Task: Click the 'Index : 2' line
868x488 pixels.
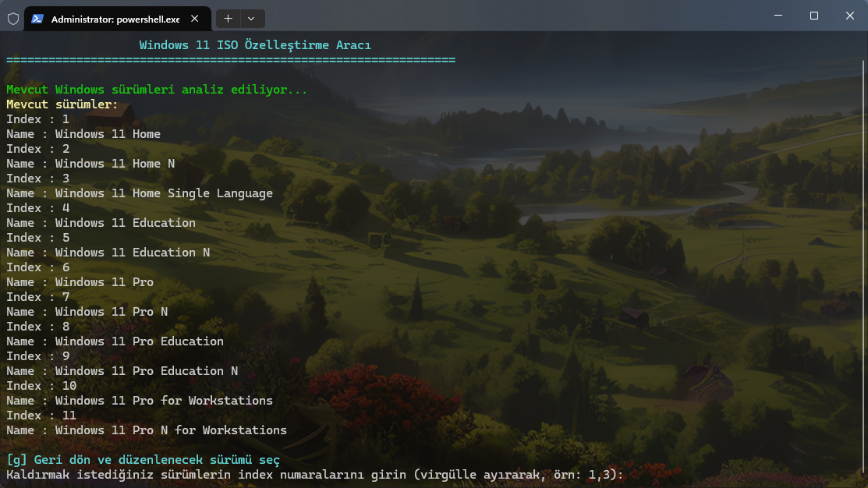Action: point(37,149)
